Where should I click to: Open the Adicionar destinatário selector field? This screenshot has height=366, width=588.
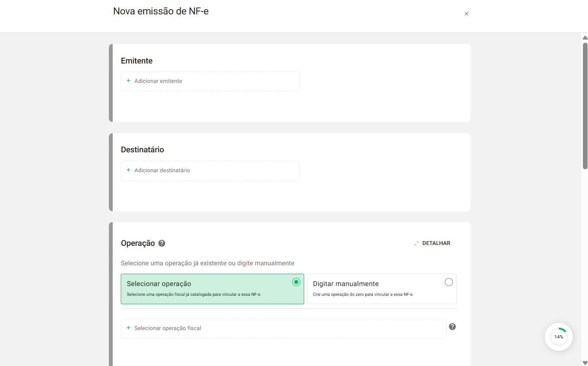click(x=210, y=171)
